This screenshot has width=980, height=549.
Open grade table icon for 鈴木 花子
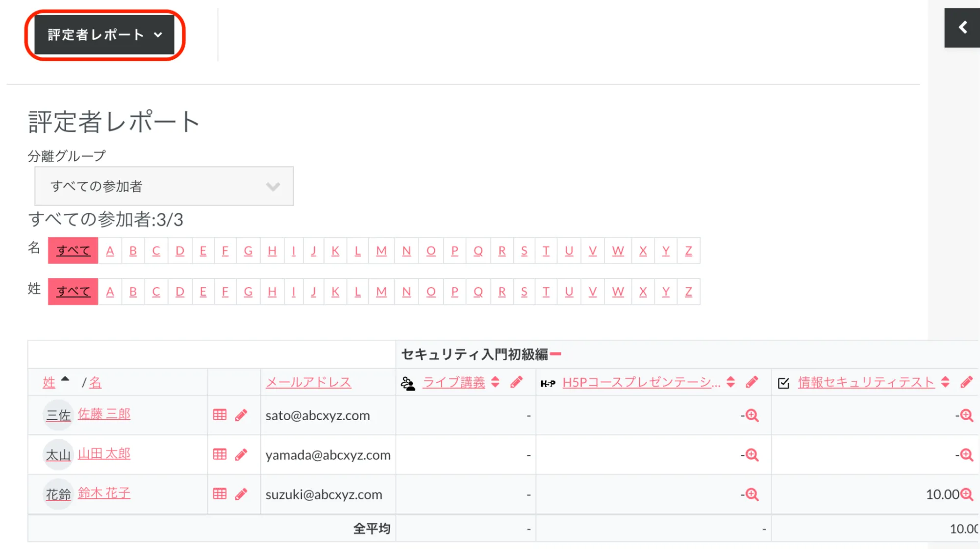(x=220, y=494)
